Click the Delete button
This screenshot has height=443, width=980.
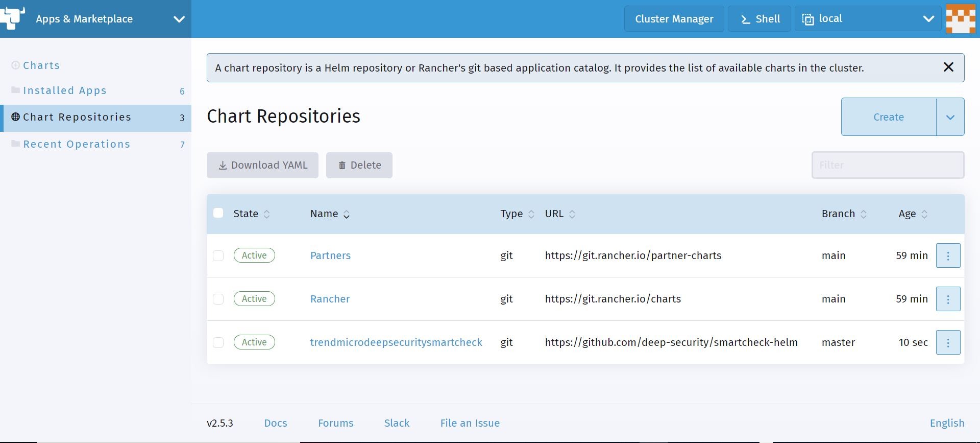(359, 165)
